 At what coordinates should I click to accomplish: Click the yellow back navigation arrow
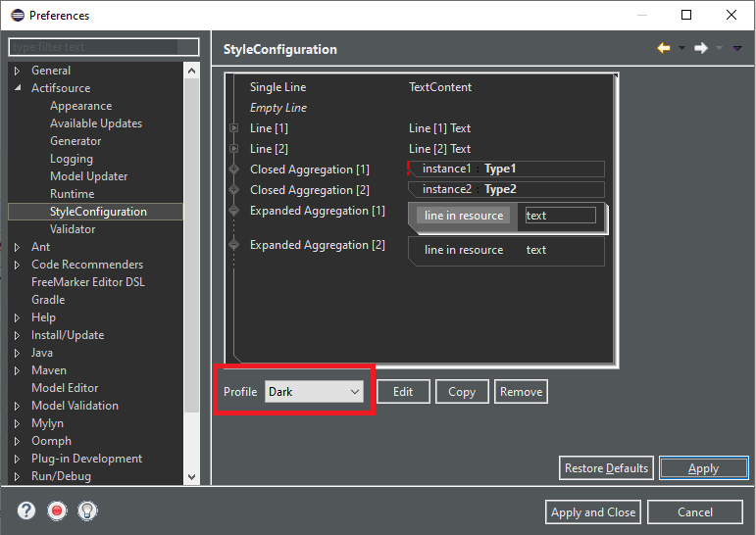tap(664, 48)
